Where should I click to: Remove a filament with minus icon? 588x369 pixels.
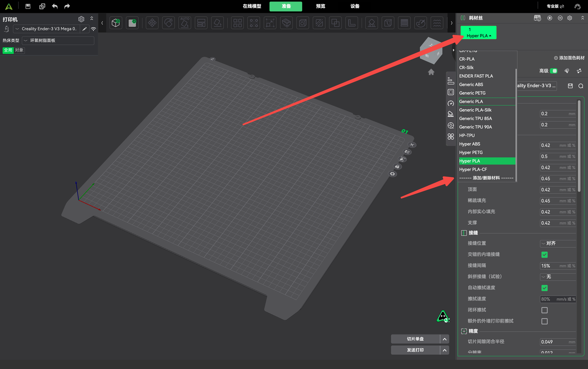point(560,18)
